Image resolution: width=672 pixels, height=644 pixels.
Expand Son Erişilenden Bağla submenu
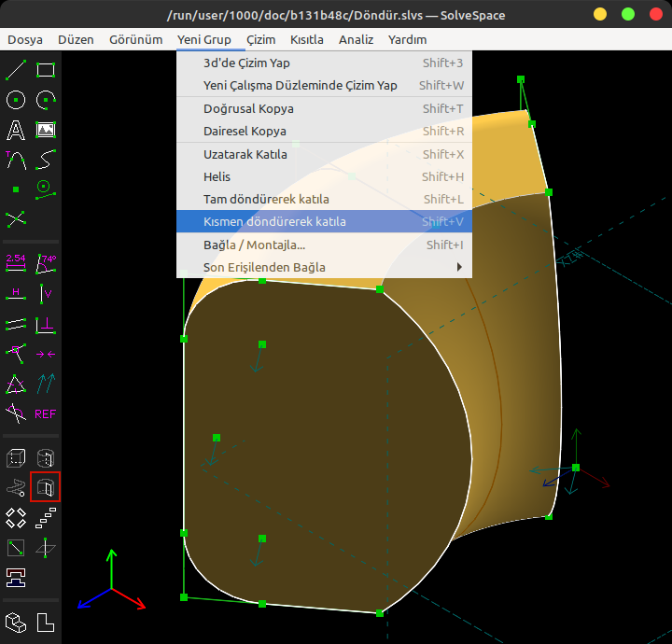pos(325,267)
